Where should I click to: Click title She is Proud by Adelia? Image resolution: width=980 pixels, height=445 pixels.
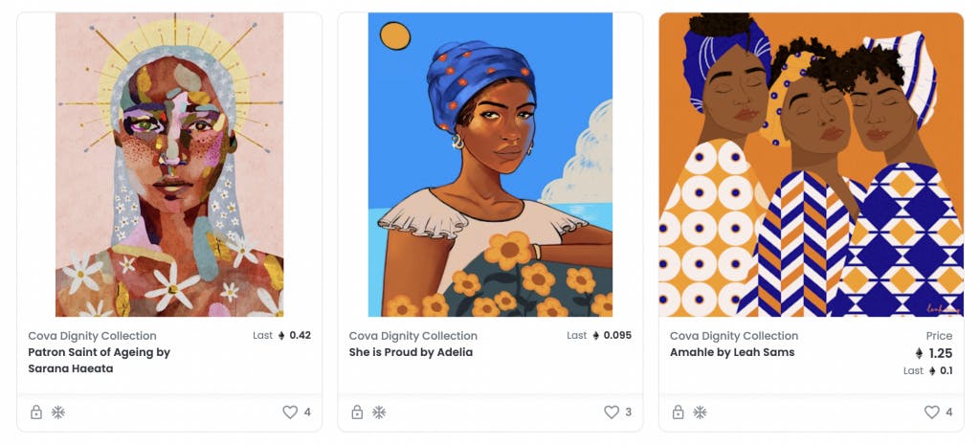411,352
